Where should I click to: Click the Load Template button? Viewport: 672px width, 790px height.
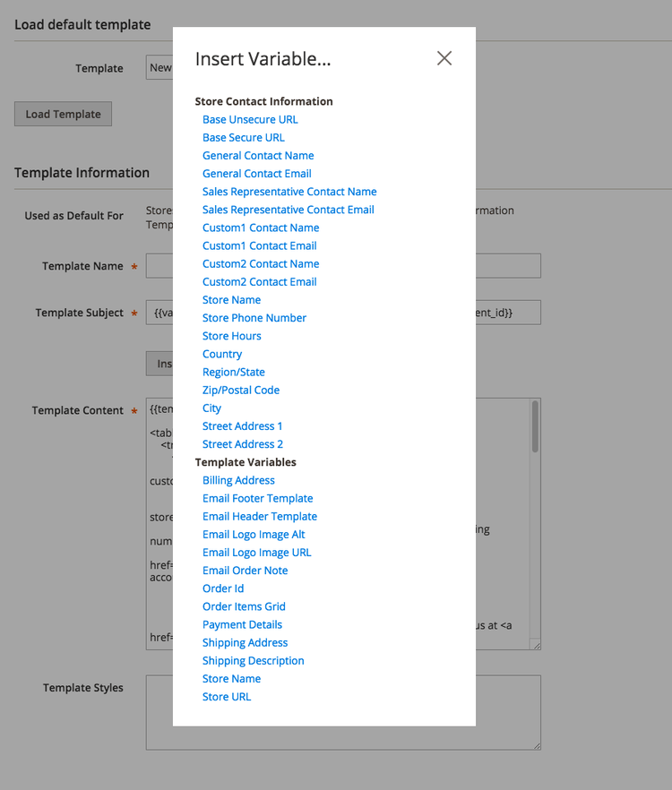(x=62, y=114)
